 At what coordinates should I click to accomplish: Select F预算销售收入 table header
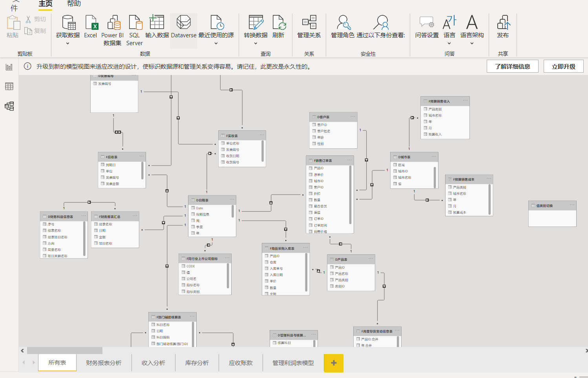(x=445, y=101)
